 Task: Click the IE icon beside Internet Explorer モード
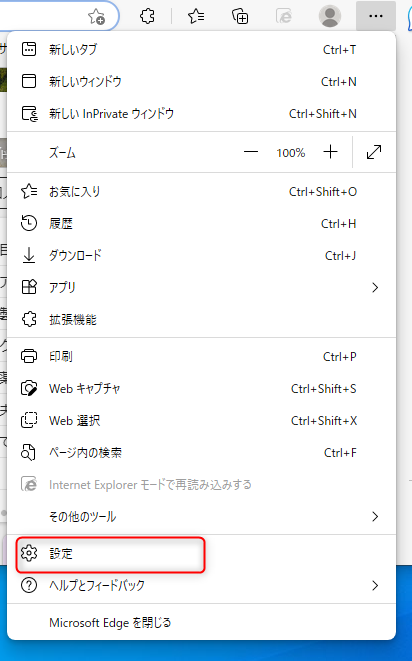tap(29, 484)
